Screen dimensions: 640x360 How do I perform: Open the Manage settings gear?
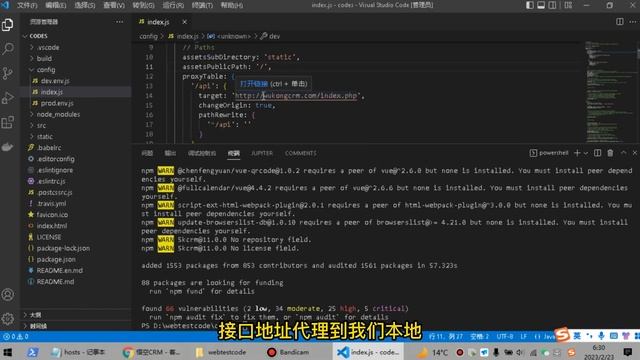point(7,318)
